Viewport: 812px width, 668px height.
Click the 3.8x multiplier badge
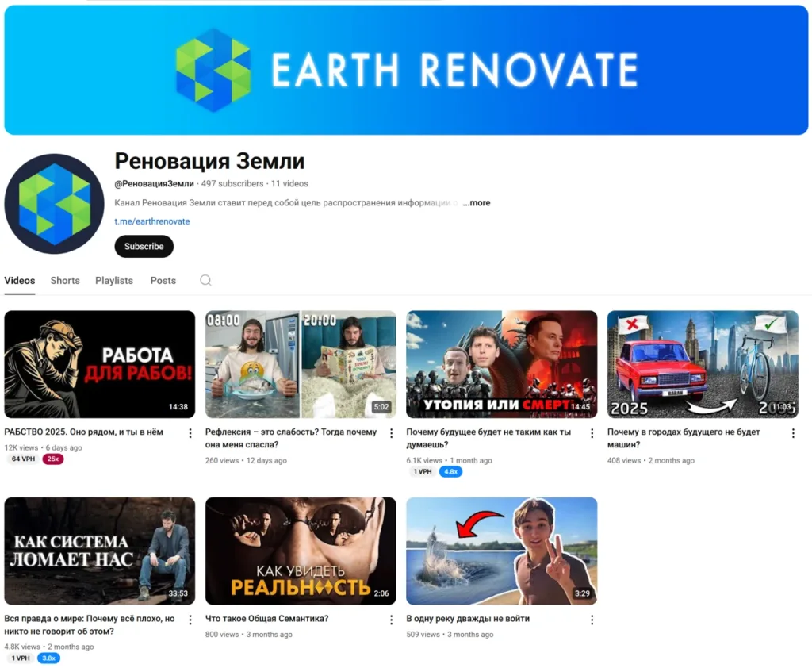(x=48, y=658)
